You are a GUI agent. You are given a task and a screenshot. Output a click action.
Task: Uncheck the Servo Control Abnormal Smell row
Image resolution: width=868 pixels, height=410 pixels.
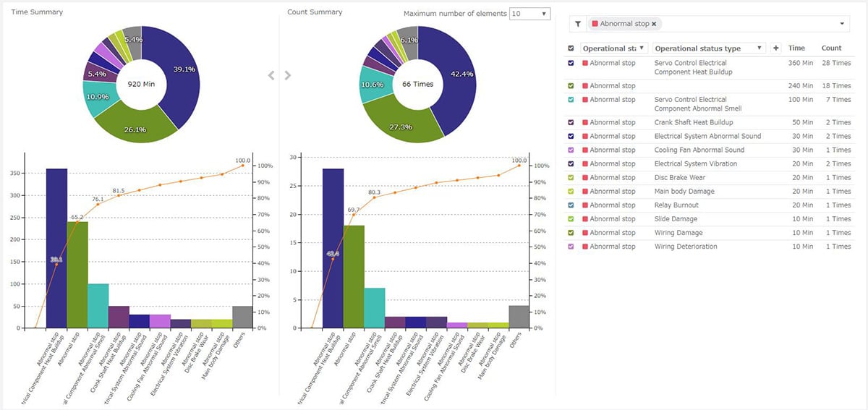coord(571,100)
